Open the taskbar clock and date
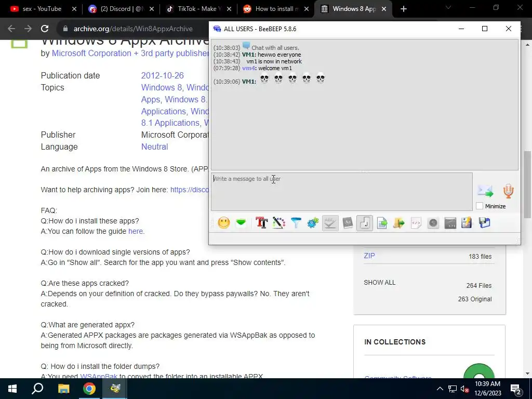532x399 pixels. point(487,389)
